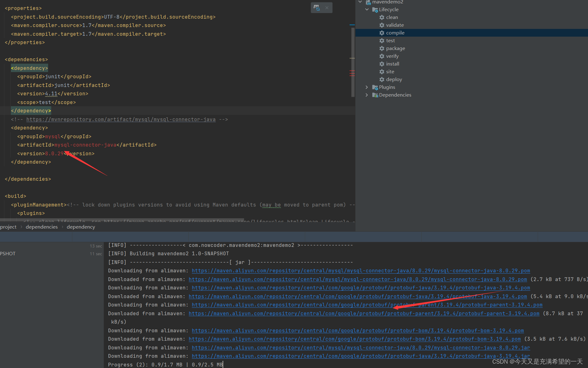
Task: Select the verify lifecycle gear icon
Action: (x=382, y=56)
